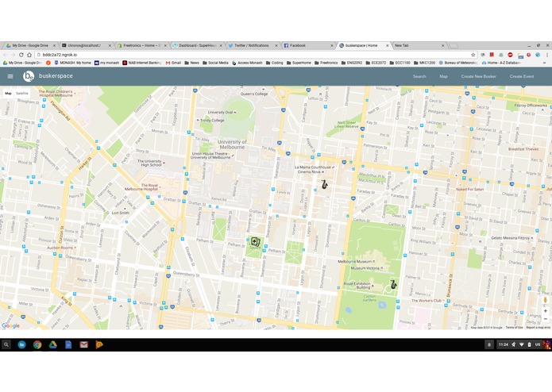Image resolution: width=552 pixels, height=392 pixels.
Task: Open the News bookmark folder
Action: (x=192, y=63)
